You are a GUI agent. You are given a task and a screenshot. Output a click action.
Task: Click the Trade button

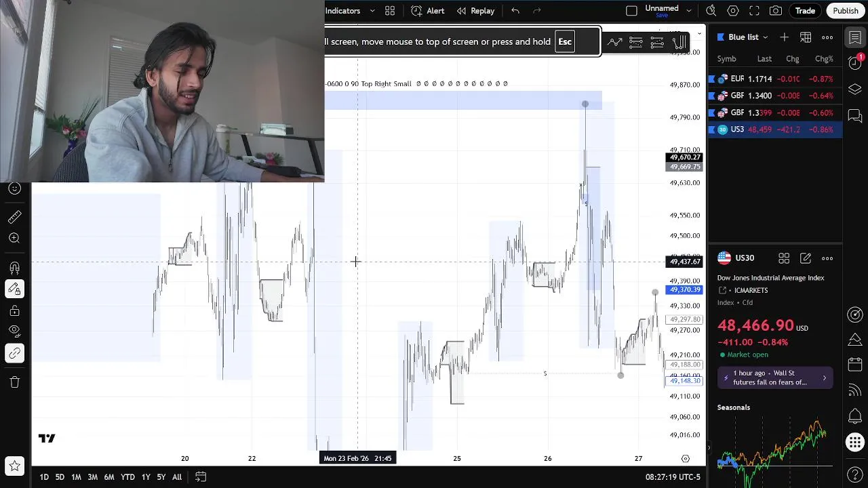(805, 11)
